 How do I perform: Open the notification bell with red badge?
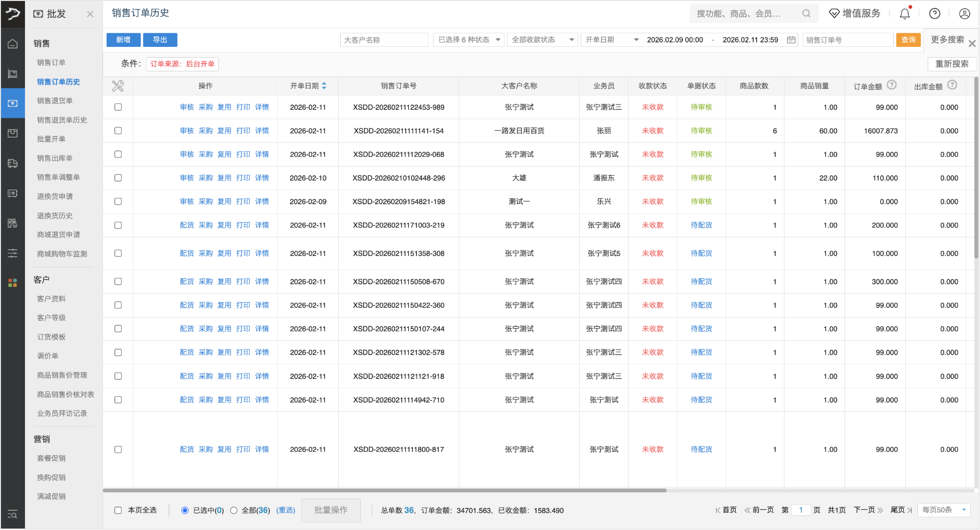coord(904,14)
